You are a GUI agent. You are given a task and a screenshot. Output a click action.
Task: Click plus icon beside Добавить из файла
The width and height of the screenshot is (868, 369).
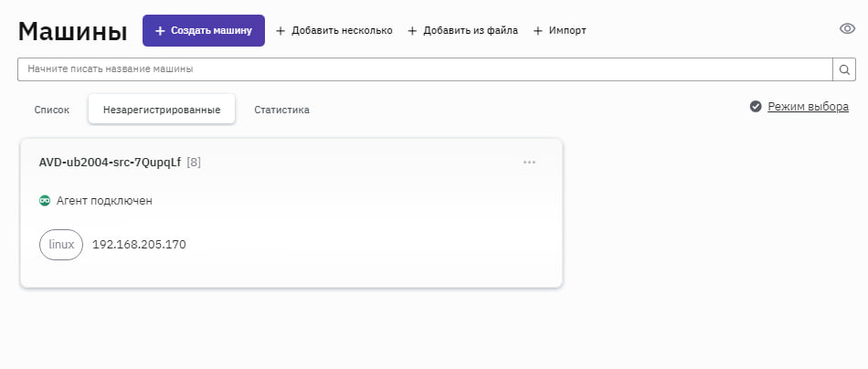pyautogui.click(x=412, y=31)
